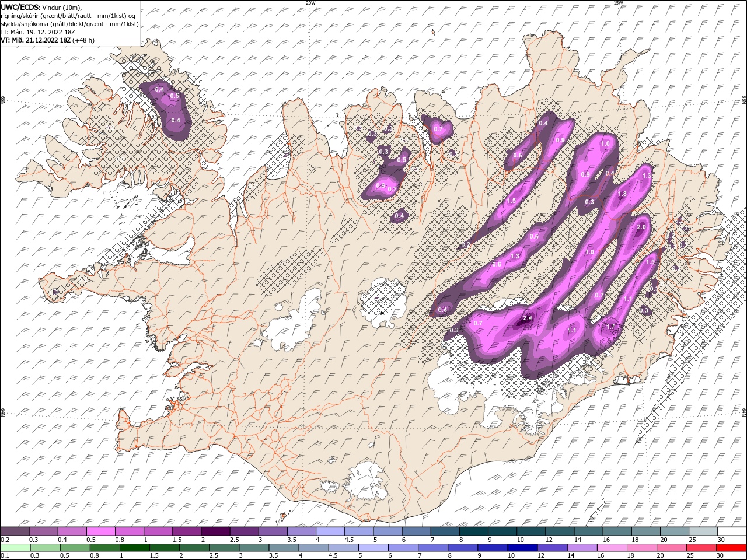The width and height of the screenshot is (747, 560).
Task: Click the 2.4 snowfall value on the map
Action: coord(528,318)
